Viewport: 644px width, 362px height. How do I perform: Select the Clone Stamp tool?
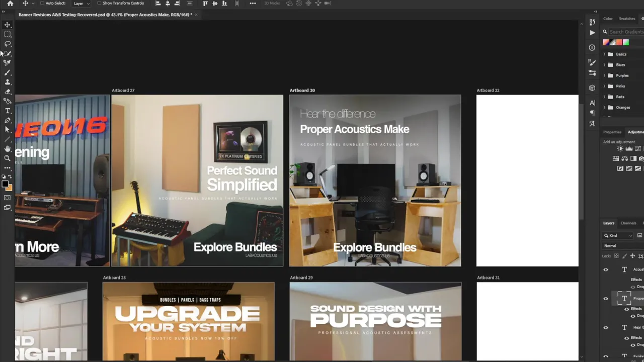[x=8, y=82]
